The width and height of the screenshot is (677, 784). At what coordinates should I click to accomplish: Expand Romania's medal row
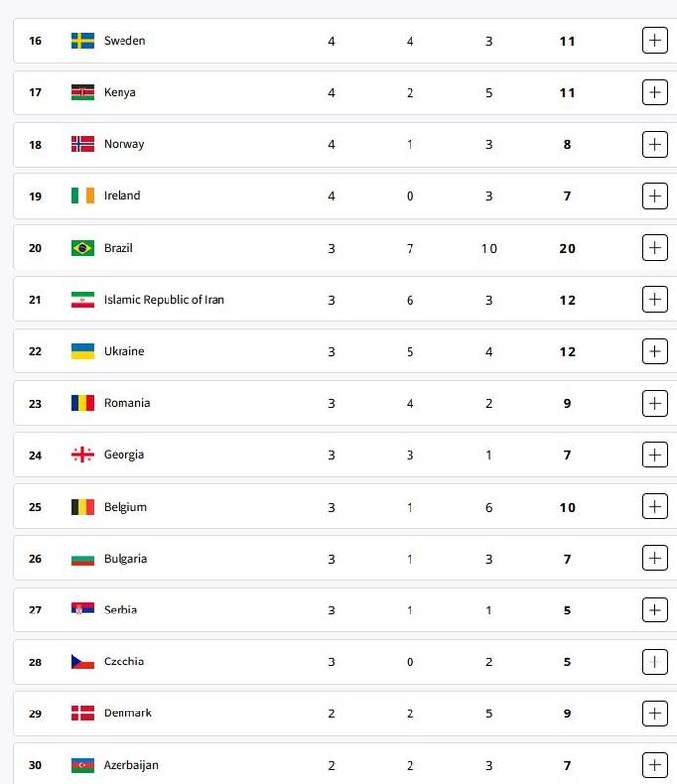(654, 403)
